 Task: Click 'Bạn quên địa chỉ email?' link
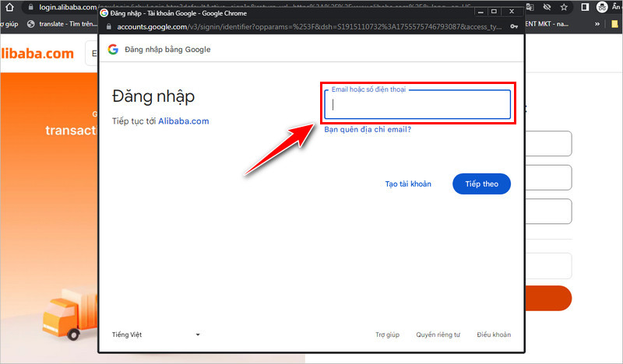(x=368, y=129)
